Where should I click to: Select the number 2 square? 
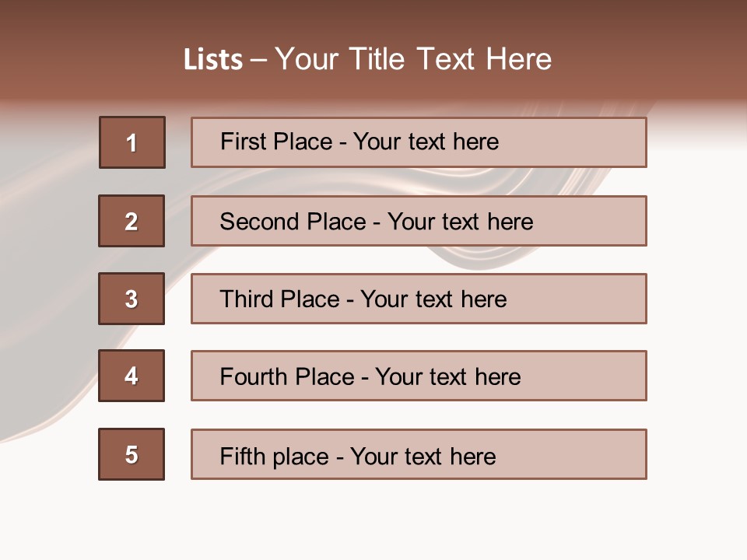[132, 221]
